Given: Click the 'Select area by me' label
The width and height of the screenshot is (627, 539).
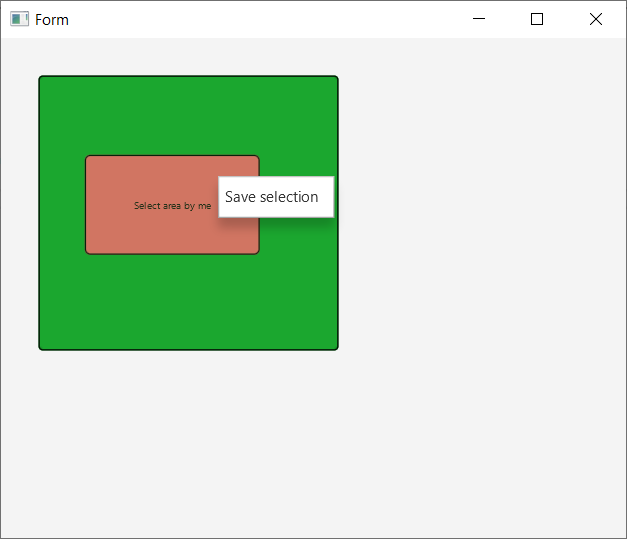Looking at the screenshot, I should click(172, 206).
